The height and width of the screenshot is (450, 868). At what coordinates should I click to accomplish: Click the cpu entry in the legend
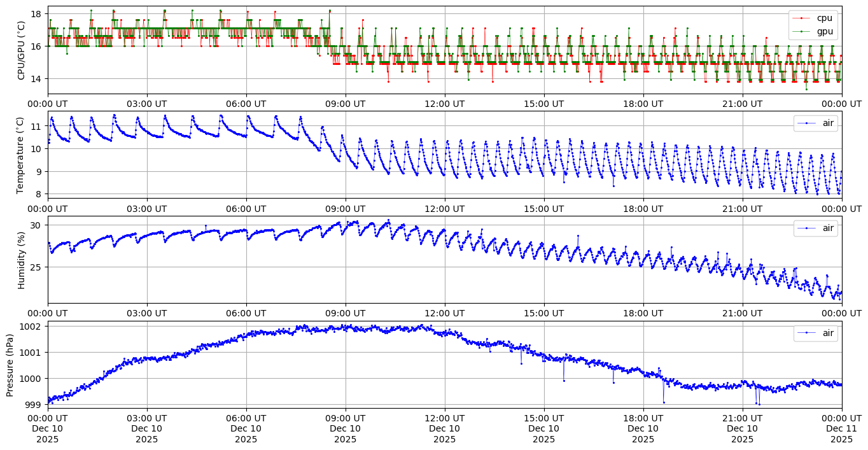tap(824, 18)
